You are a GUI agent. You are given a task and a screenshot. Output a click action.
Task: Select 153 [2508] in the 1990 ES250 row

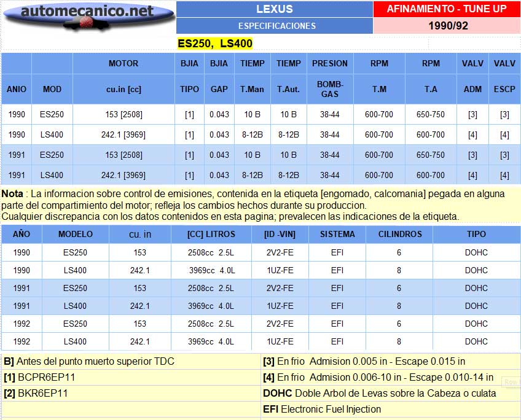click(x=123, y=115)
